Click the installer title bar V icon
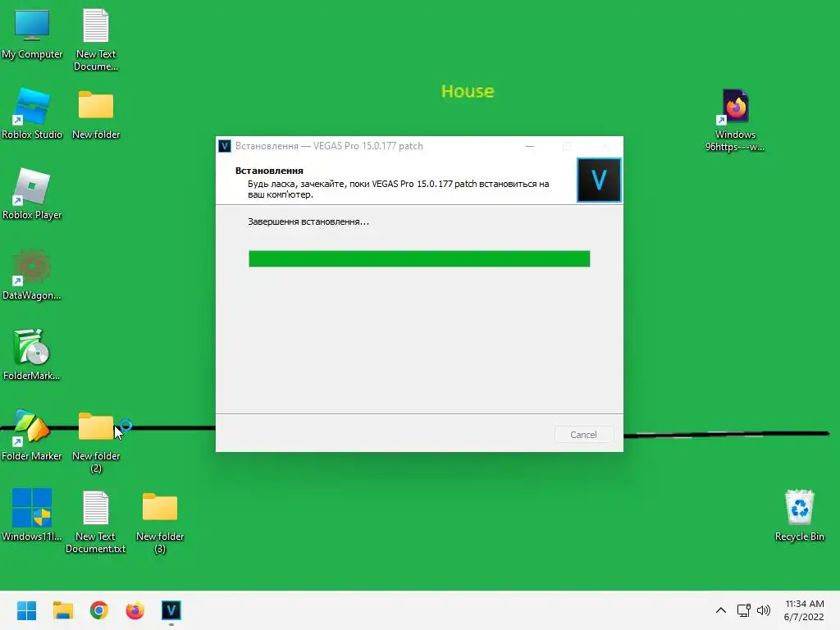The width and height of the screenshot is (840, 630). (x=225, y=146)
